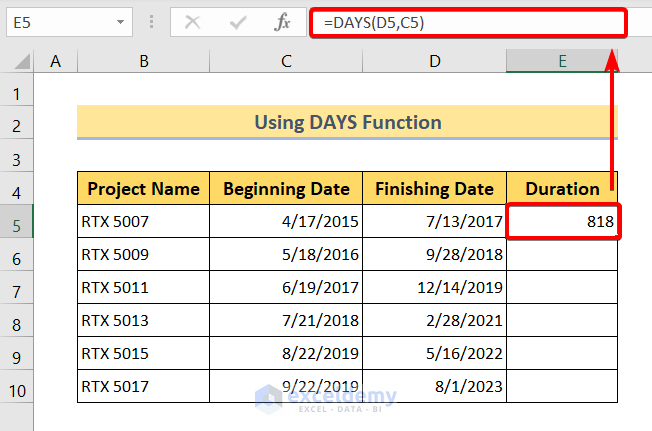Select cell containing RTX 5013
Image resolution: width=652 pixels, height=431 pixels.
(143, 320)
